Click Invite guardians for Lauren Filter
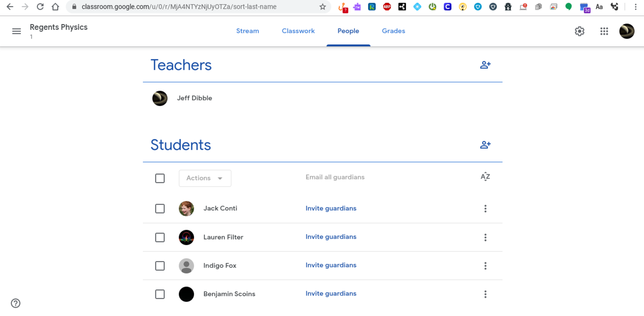The image size is (644, 316). click(x=331, y=237)
